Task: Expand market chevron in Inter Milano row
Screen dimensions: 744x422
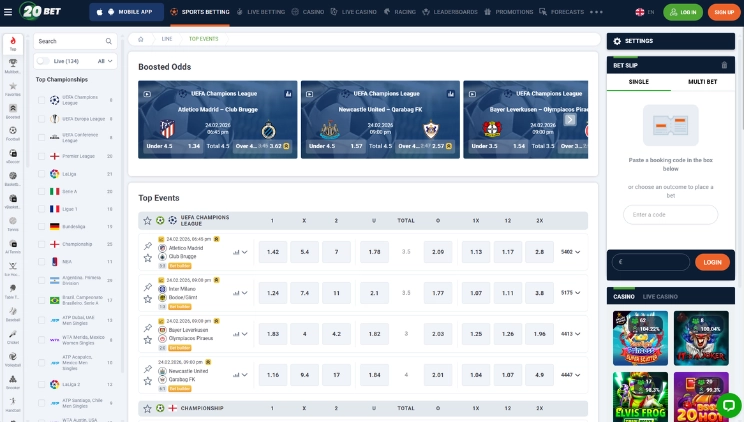Action: tap(245, 293)
